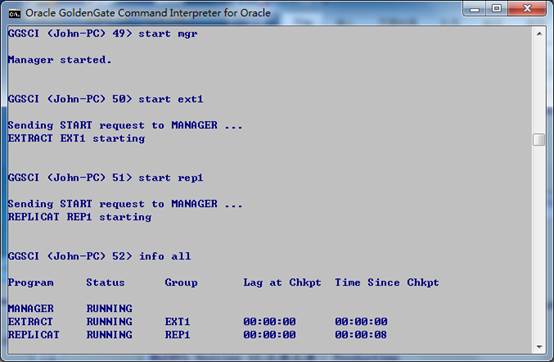Image resolution: width=554 pixels, height=362 pixels.
Task: Click RUNNING status in the EXTRACT row
Action: (110, 321)
